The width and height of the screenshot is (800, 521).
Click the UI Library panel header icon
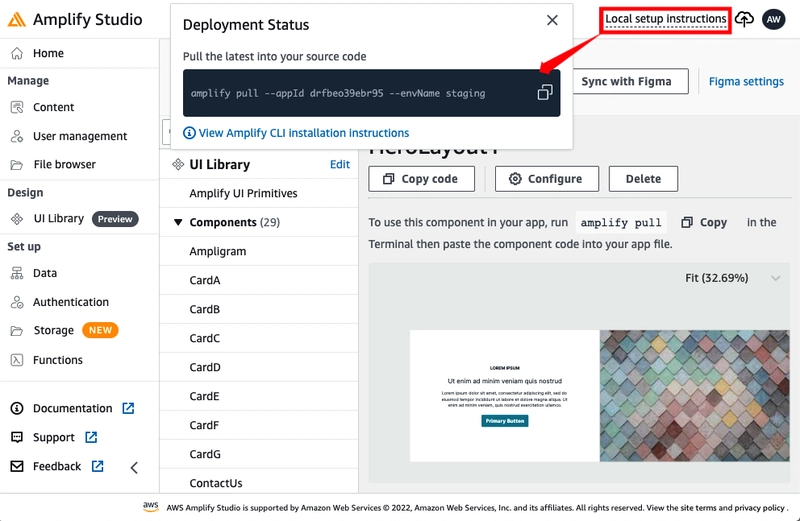tap(178, 164)
